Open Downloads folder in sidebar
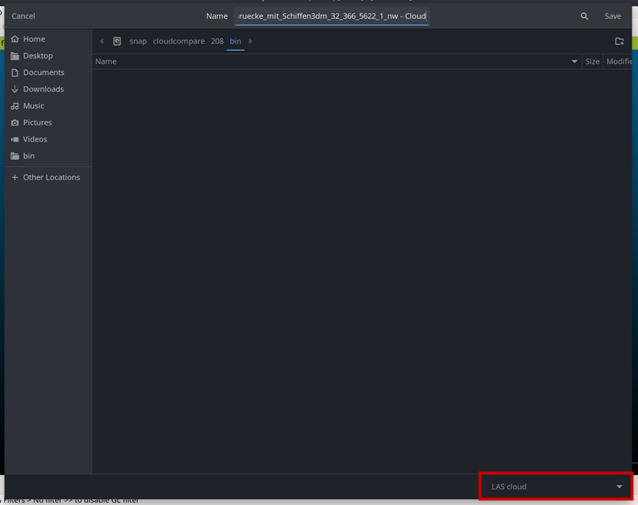The height and width of the screenshot is (505, 638). [43, 89]
